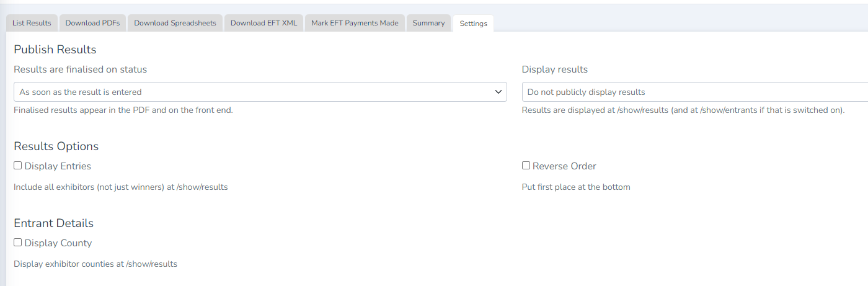868x286 pixels.
Task: Click the 'Display results' field label
Action: tap(554, 69)
